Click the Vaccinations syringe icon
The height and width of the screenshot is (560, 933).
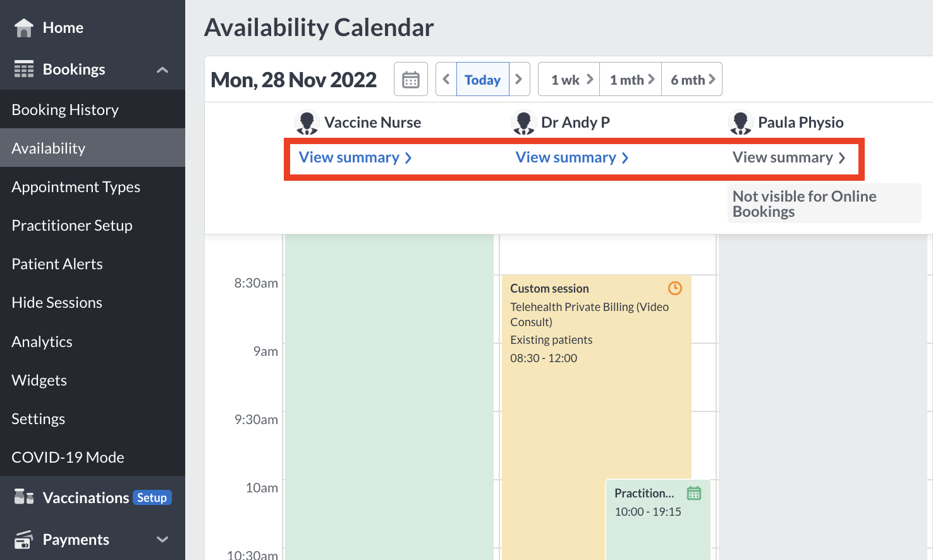(23, 497)
